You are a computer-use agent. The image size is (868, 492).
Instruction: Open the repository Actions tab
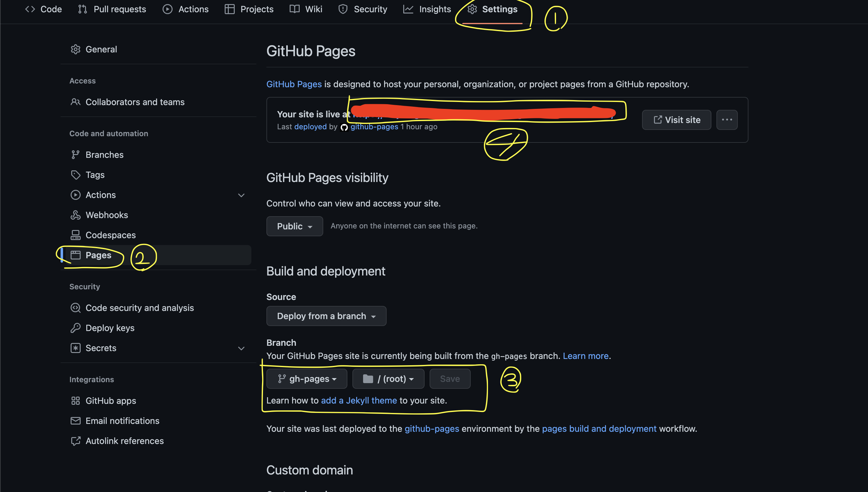click(185, 9)
